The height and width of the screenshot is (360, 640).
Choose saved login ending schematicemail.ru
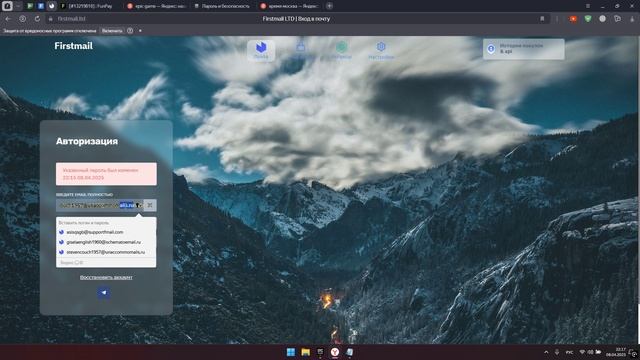tap(106, 242)
